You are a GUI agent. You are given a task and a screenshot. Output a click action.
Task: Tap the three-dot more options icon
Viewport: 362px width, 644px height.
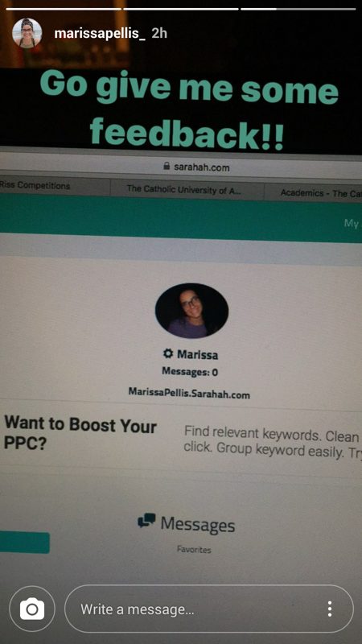330,609
